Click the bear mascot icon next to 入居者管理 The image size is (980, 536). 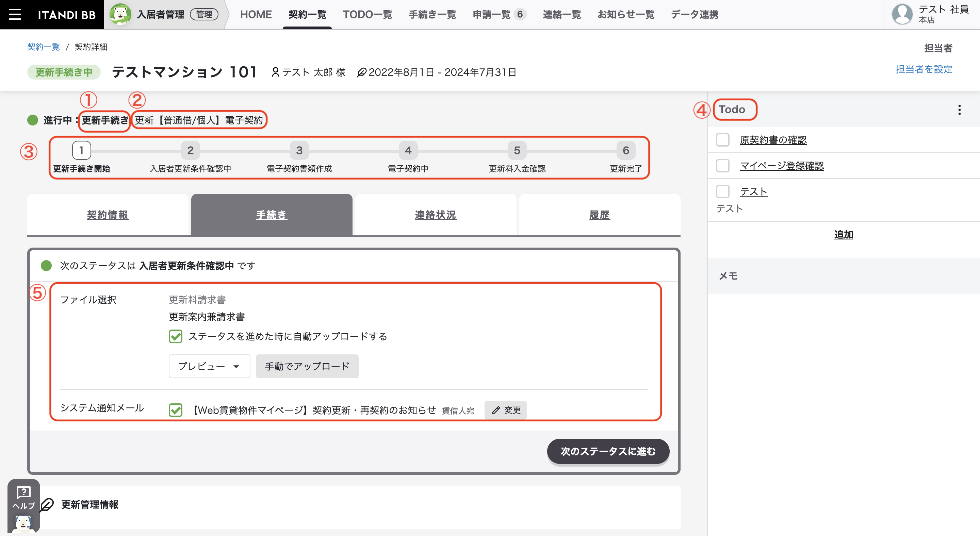click(x=120, y=14)
